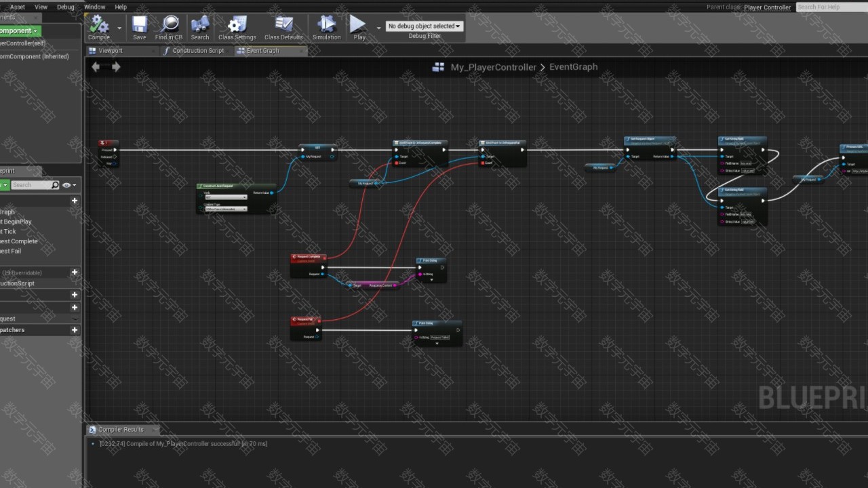Open Class Defaults from the toolbar

pyautogui.click(x=283, y=27)
